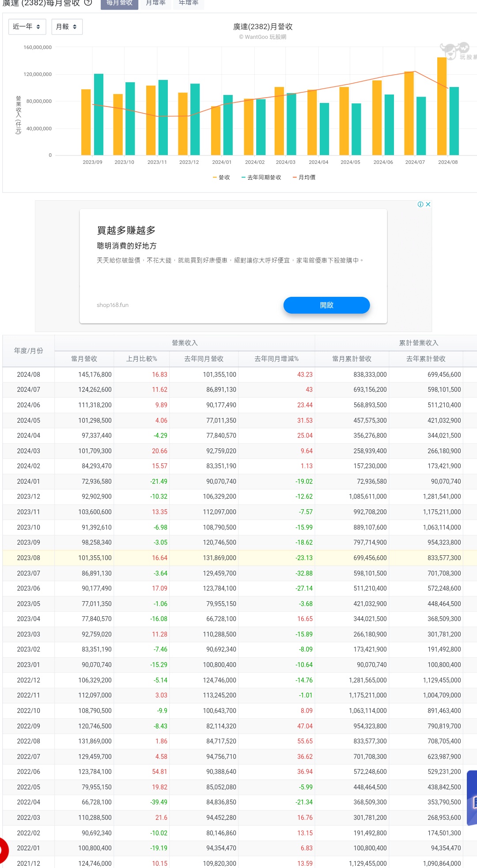The image size is (477, 868).
Task: Visit the shop168.fun ad link
Action: click(x=113, y=305)
